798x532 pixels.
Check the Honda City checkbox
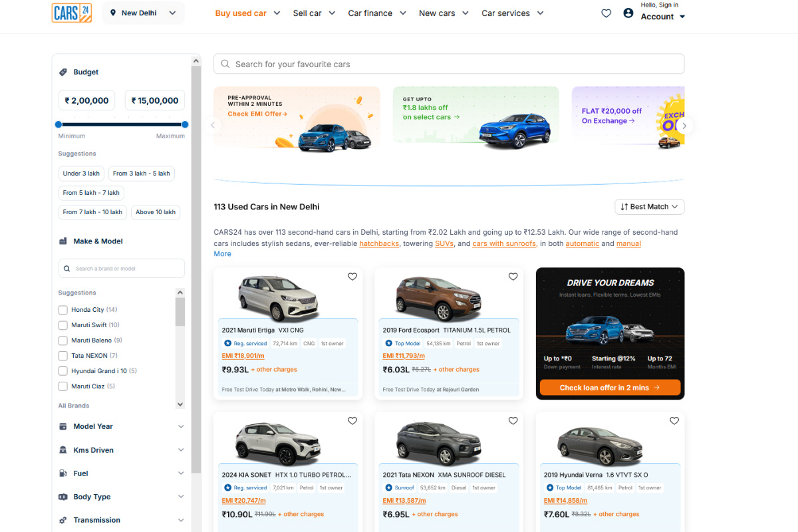pos(63,310)
